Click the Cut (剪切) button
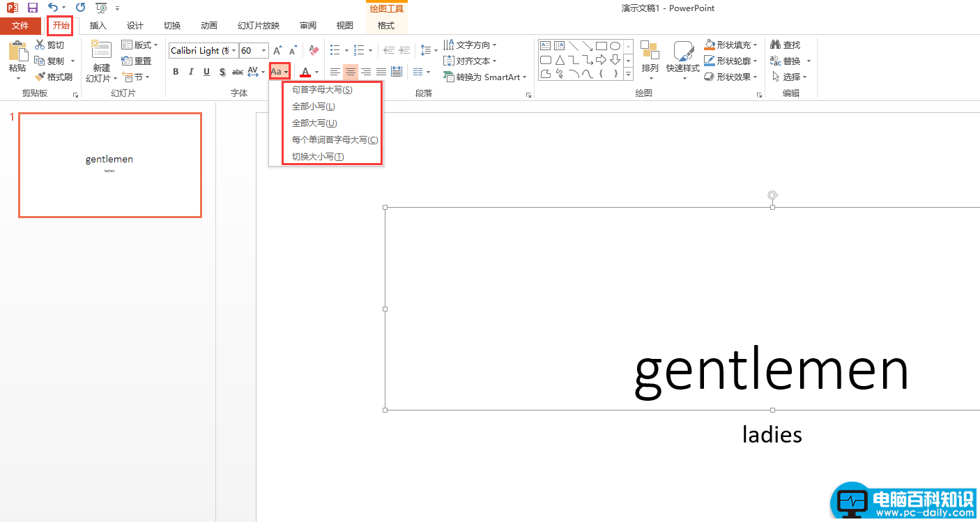This screenshot has width=980, height=522. click(x=49, y=45)
